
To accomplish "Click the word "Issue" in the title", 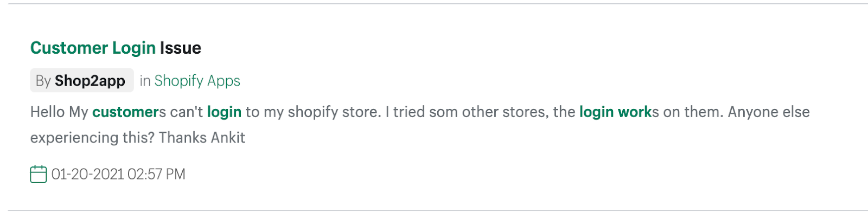I will pyautogui.click(x=180, y=48).
